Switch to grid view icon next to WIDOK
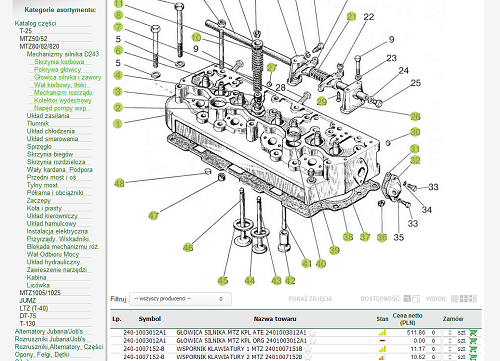This screenshot has height=361, width=500. click(464, 299)
